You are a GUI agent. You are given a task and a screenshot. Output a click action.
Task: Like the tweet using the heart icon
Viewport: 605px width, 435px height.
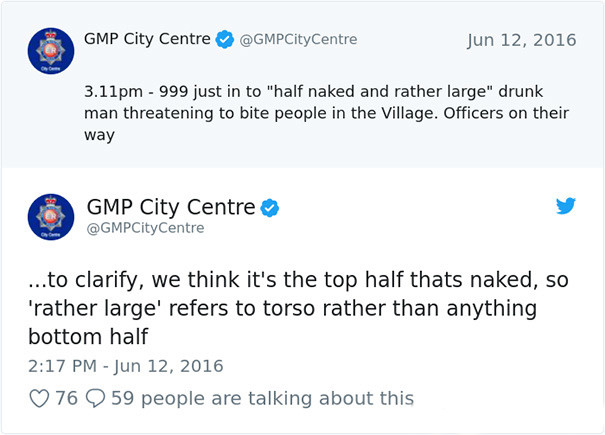click(39, 398)
